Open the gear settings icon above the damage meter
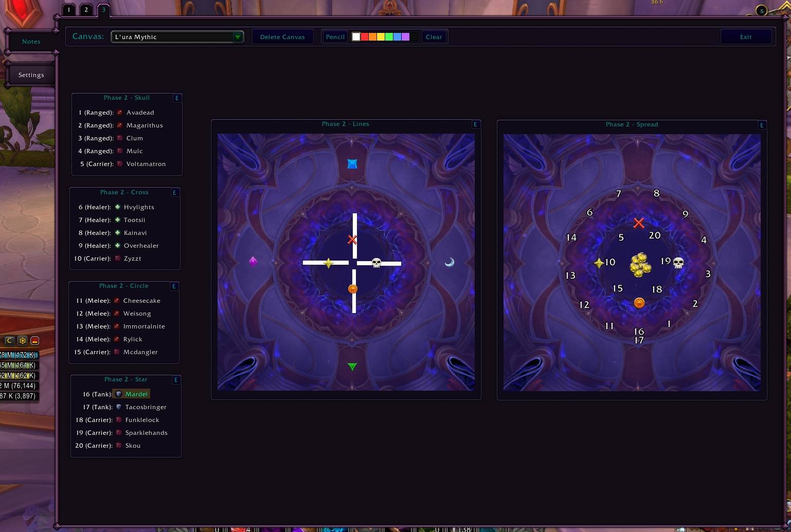The image size is (791, 532). [x=22, y=340]
